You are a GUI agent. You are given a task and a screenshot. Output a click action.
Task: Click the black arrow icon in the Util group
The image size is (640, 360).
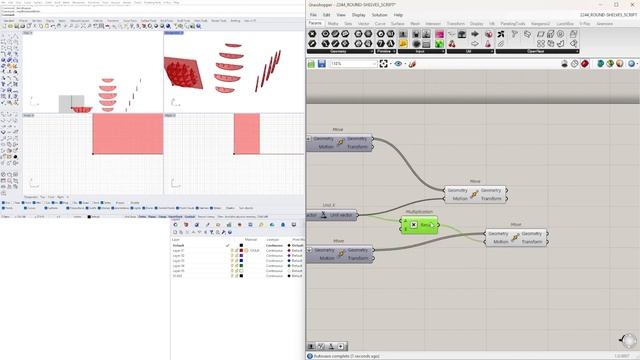[x=475, y=34]
